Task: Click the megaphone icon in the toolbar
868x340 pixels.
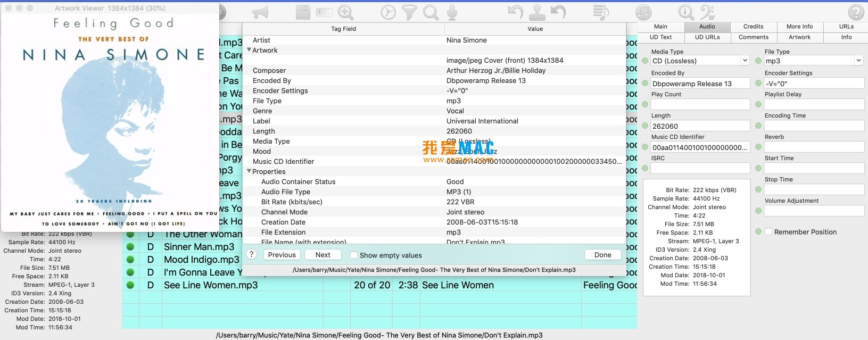Action: 260,12
